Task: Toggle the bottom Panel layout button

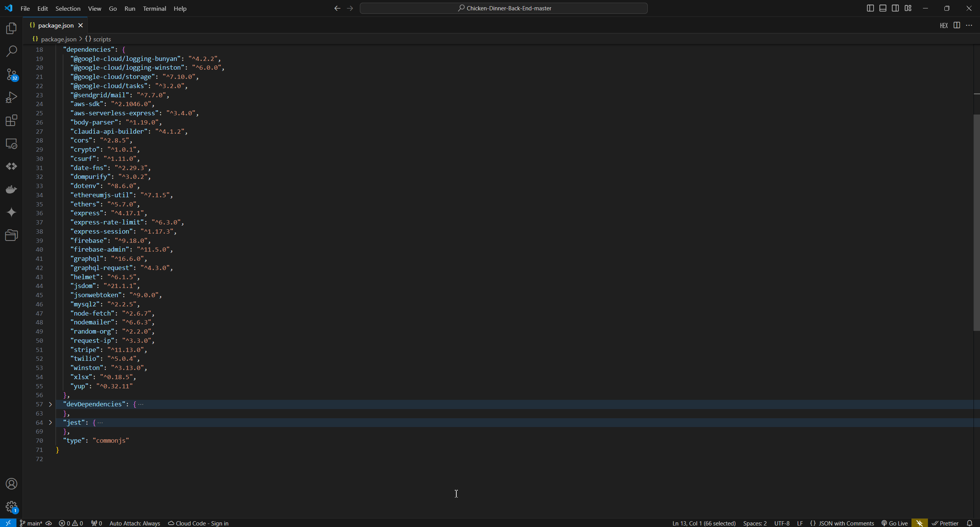Action: coord(883,8)
